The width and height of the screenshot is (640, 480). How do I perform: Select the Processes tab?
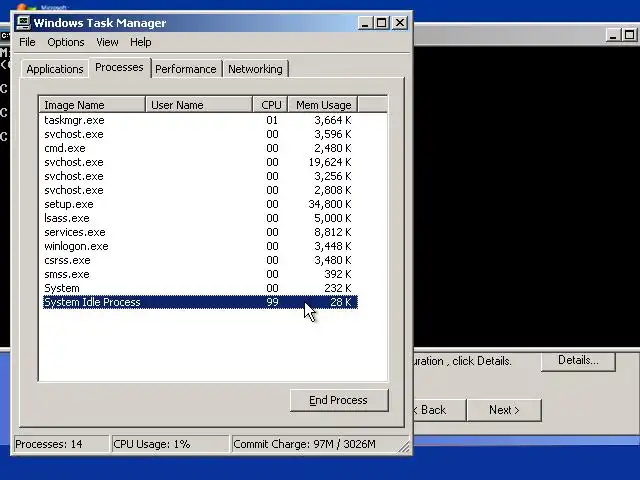(x=119, y=67)
